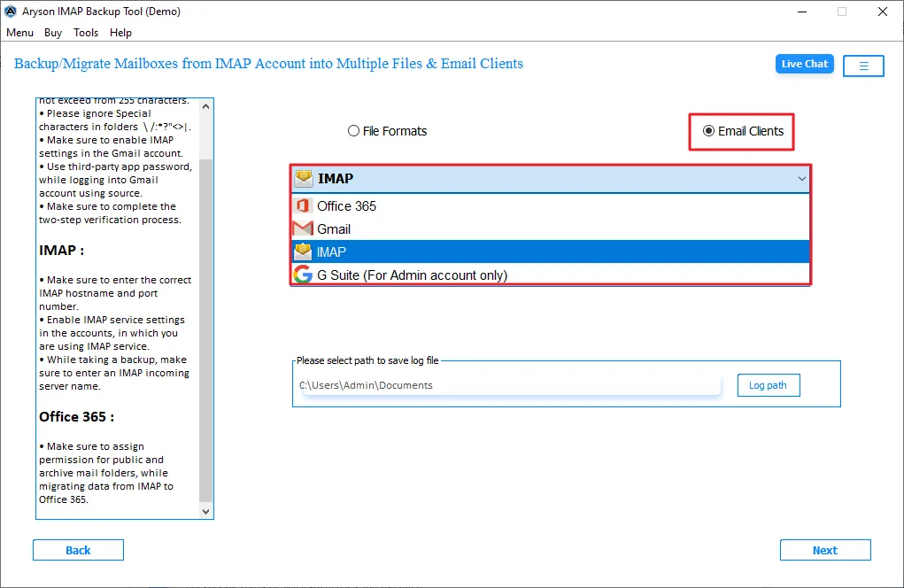This screenshot has width=904, height=588.
Task: Click the IMAP envelope icon in highlighted row
Action: click(303, 251)
